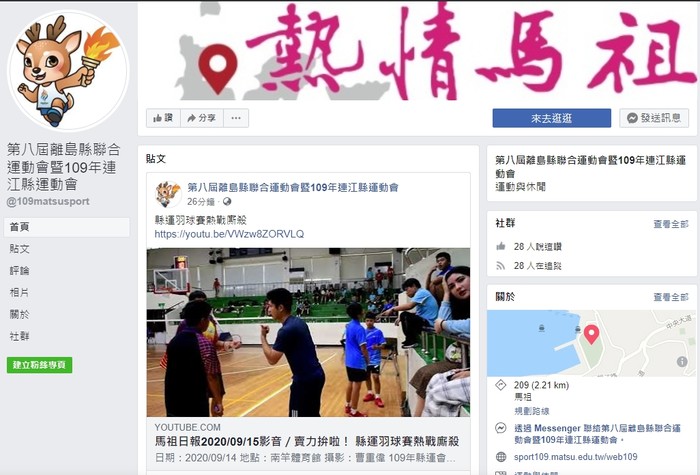Screen dimensions: 700x475
Task: Open the youtu.be/VWzw8ZORVLQ link
Action: click(x=229, y=234)
